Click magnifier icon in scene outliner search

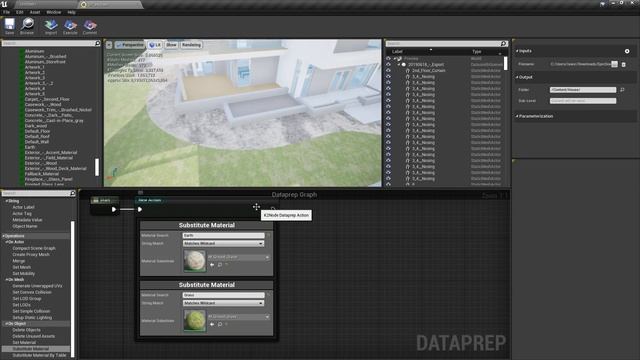point(504,43)
